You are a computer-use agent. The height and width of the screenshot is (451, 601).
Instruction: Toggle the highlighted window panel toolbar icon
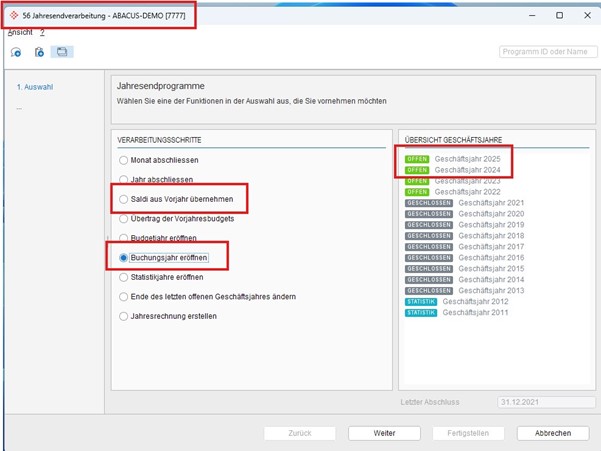pyautogui.click(x=62, y=52)
